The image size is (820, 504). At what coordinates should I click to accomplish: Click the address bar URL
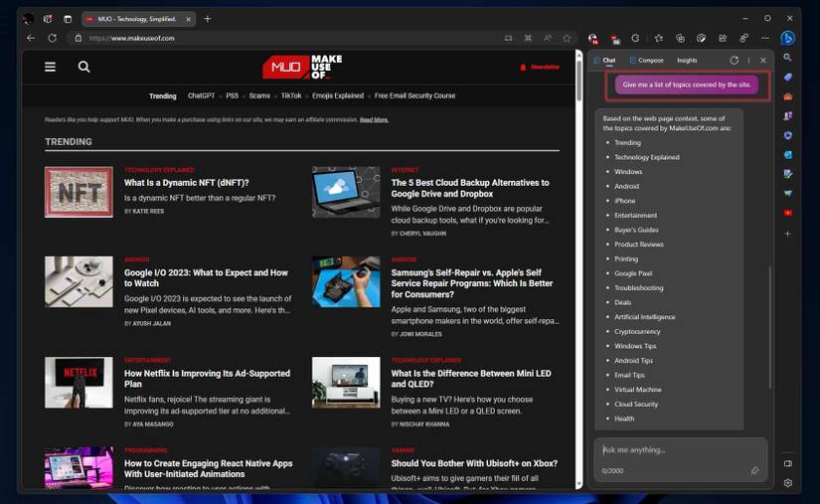(x=132, y=38)
